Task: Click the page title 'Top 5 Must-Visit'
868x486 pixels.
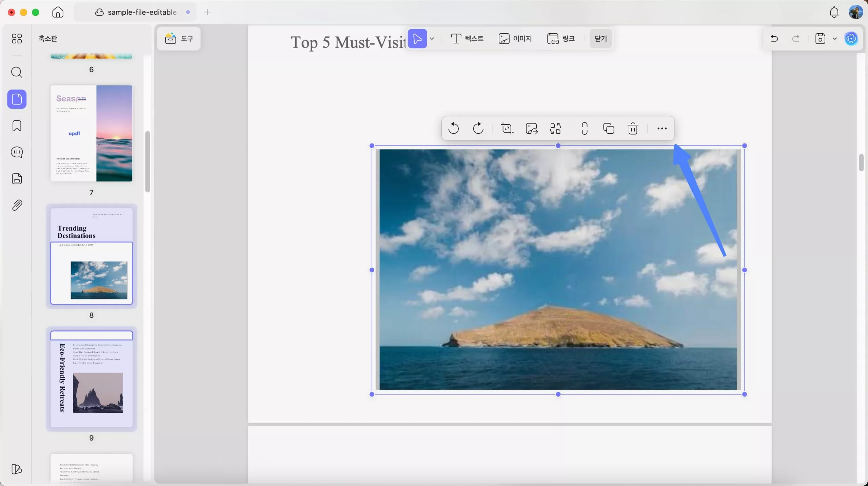Action: 348,42
